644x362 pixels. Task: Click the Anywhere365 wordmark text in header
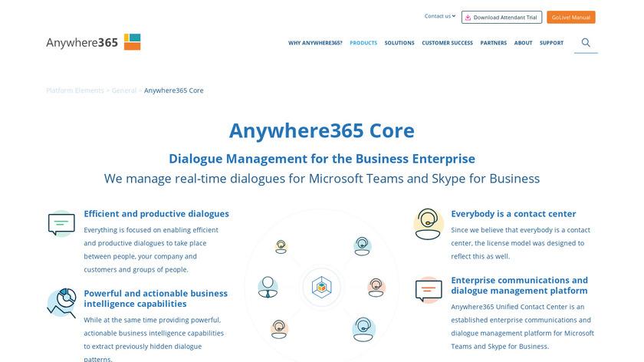[x=82, y=43]
